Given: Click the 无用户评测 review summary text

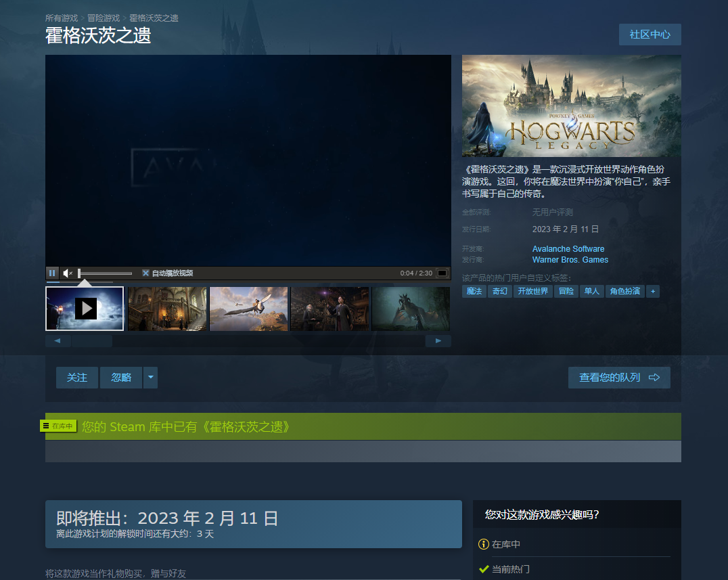Looking at the screenshot, I should tap(552, 213).
